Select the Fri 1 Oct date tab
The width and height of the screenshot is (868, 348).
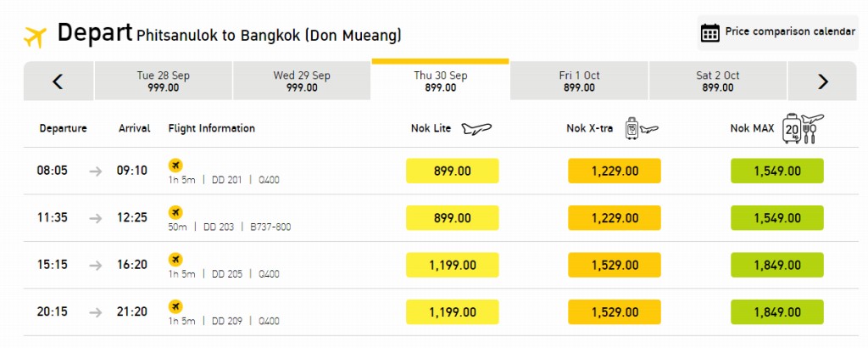[579, 81]
